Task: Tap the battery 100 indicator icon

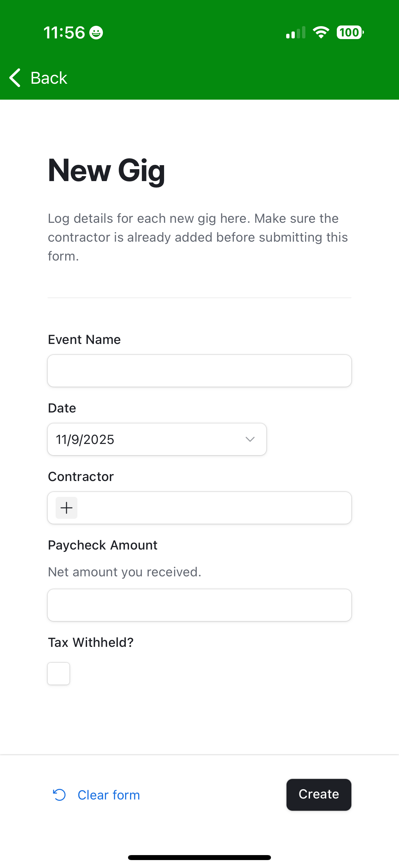Action: click(350, 32)
